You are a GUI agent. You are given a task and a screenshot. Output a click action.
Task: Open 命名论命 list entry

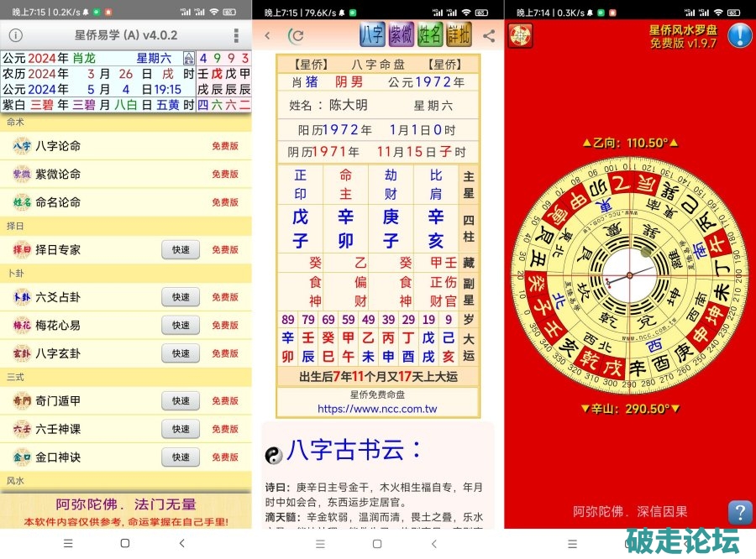(58, 202)
